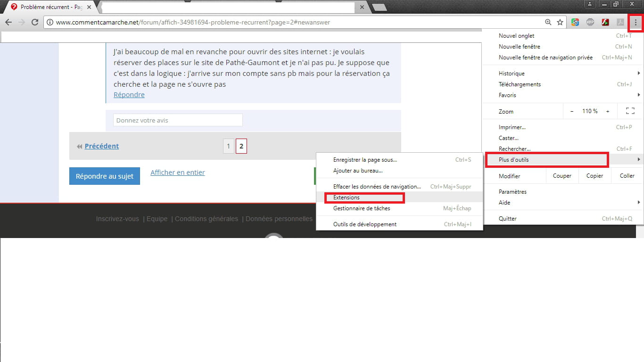Choose Nouvelle fenêtre in the menu
Viewport: 644px width, 362px height.
pyautogui.click(x=563, y=47)
